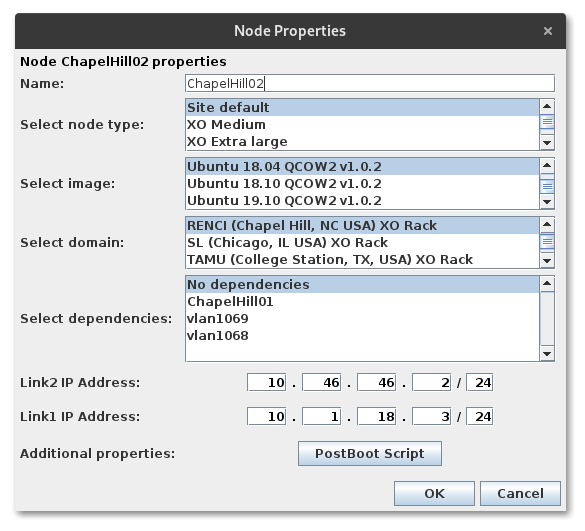
Task: Edit Link1 IP netmask field
Action: (x=480, y=416)
